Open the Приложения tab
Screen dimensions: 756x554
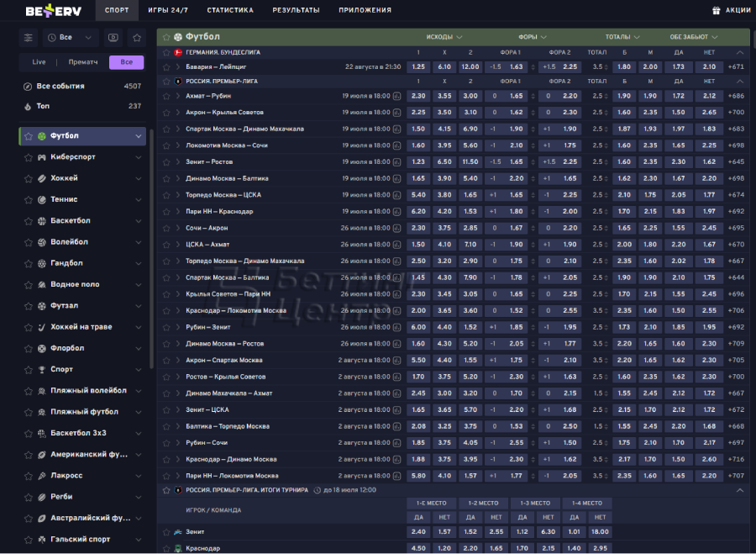point(365,10)
